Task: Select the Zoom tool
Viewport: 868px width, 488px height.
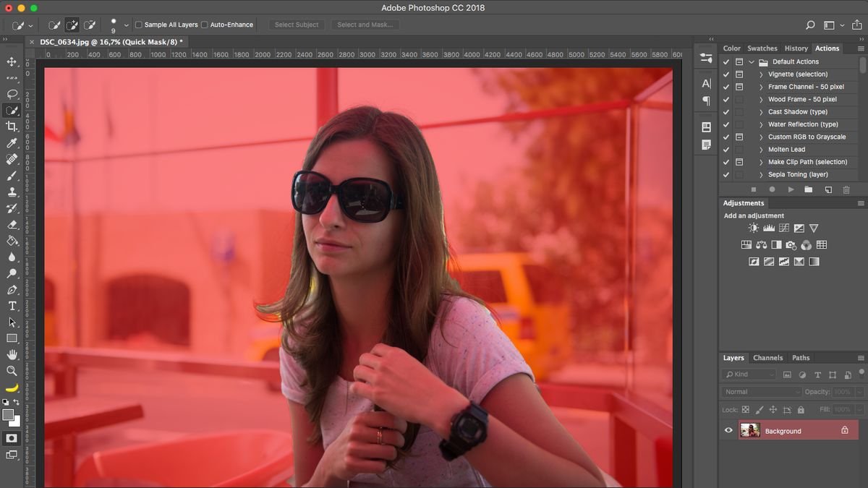Action: (12, 371)
